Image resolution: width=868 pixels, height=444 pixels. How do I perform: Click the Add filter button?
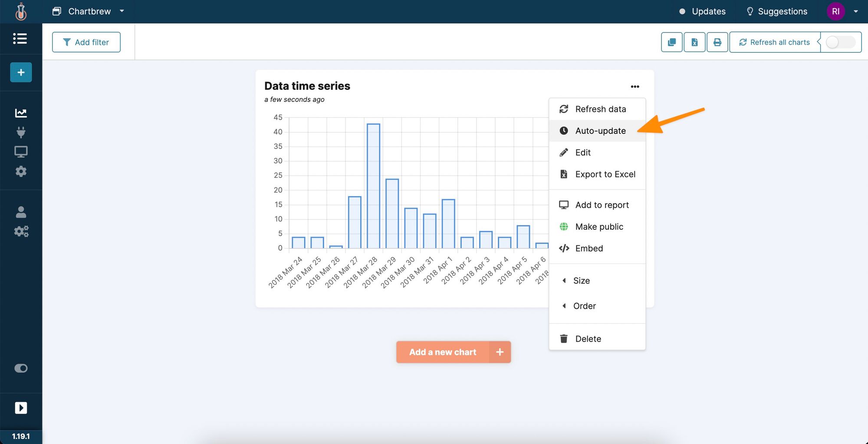tap(86, 42)
